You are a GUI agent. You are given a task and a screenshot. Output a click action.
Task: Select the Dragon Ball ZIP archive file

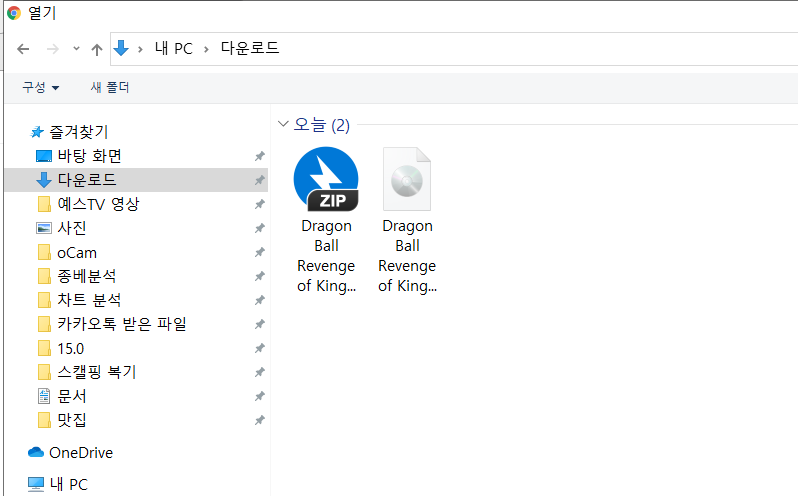(x=326, y=220)
